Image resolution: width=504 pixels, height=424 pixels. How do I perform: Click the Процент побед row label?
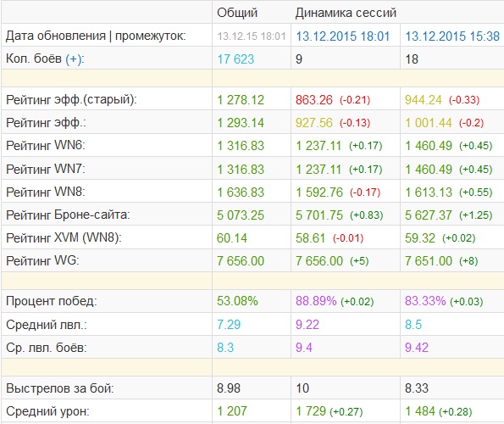coord(52,301)
